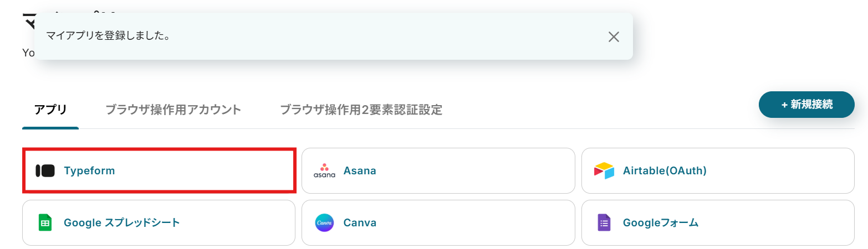Open the ブラウザ操作用アカウント tab

click(173, 110)
